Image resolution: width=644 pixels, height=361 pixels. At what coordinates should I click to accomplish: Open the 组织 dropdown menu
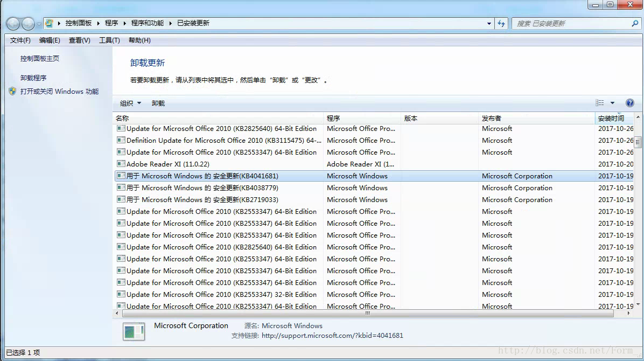click(x=131, y=103)
